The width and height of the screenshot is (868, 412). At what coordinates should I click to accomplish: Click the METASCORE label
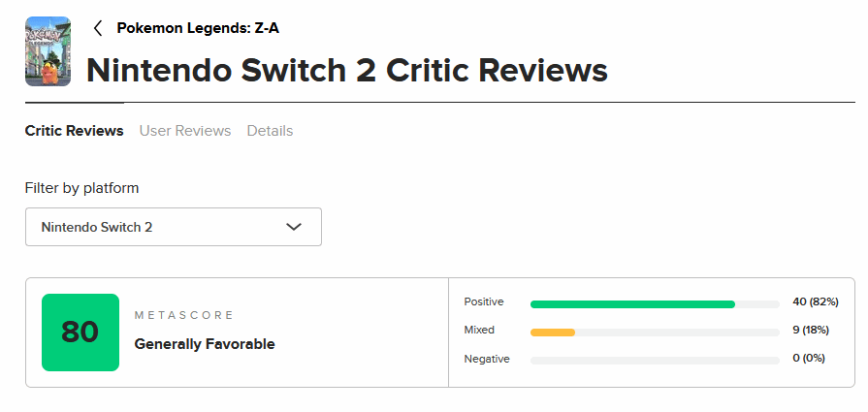click(184, 316)
